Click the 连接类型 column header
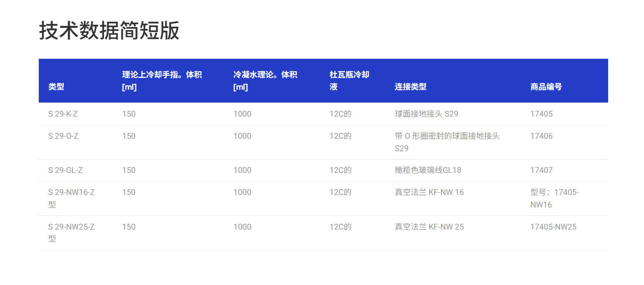This screenshot has width=644, height=285. (411, 87)
